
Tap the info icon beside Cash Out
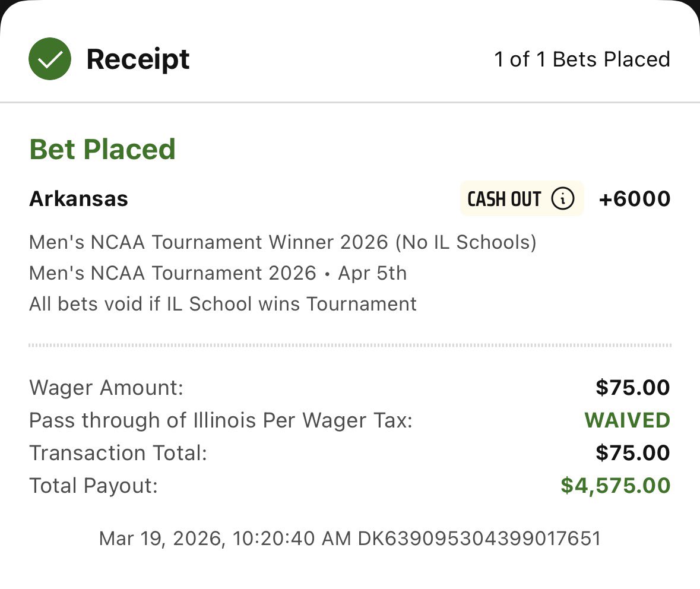coord(562,199)
